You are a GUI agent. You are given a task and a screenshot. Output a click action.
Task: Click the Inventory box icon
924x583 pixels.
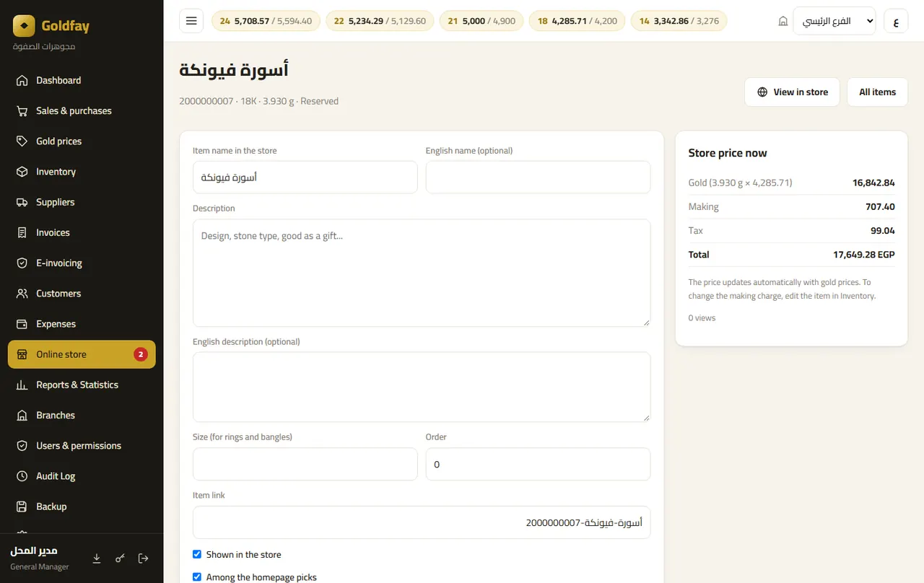click(22, 172)
